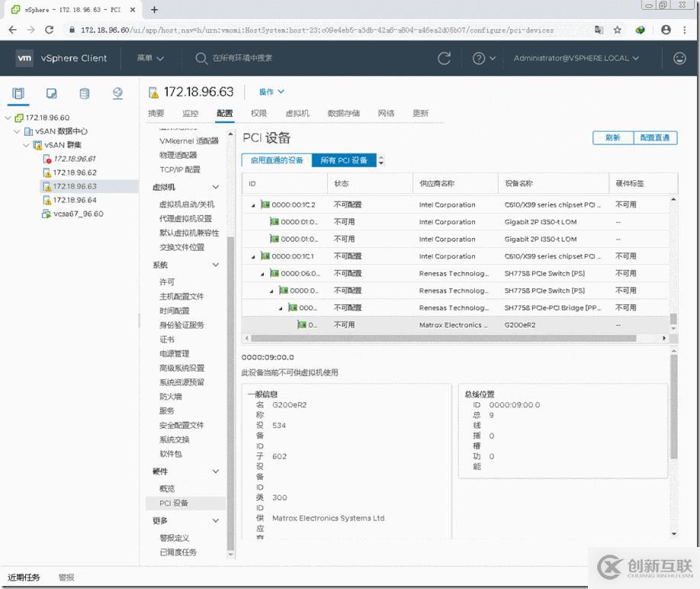Switch to the 网络 tab
The height and width of the screenshot is (589, 700).
click(x=386, y=113)
